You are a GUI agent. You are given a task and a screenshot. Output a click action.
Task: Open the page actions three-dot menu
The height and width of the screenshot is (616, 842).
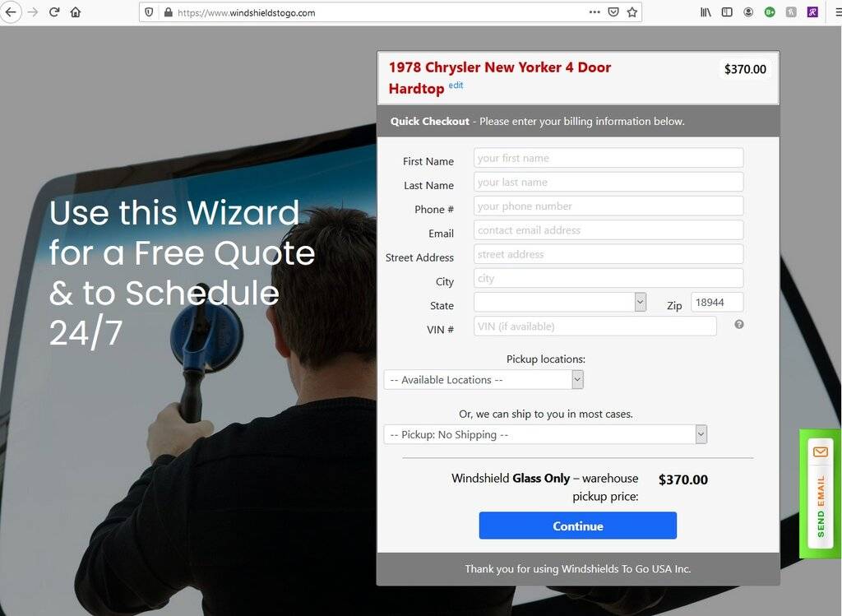click(594, 12)
